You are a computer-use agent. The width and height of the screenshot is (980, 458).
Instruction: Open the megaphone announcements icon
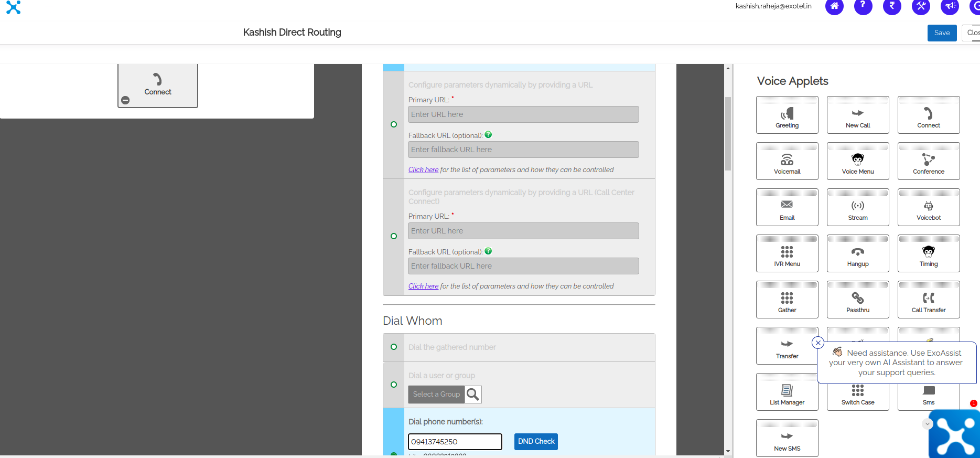[x=950, y=6]
